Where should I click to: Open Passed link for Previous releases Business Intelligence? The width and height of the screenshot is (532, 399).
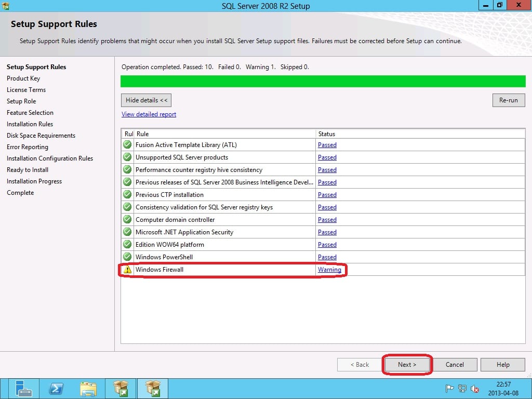327,182
